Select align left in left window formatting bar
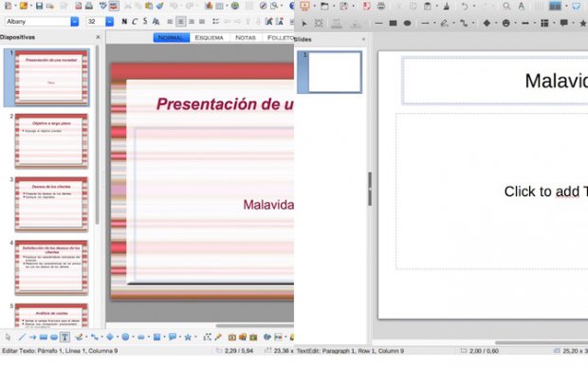 (x=170, y=22)
